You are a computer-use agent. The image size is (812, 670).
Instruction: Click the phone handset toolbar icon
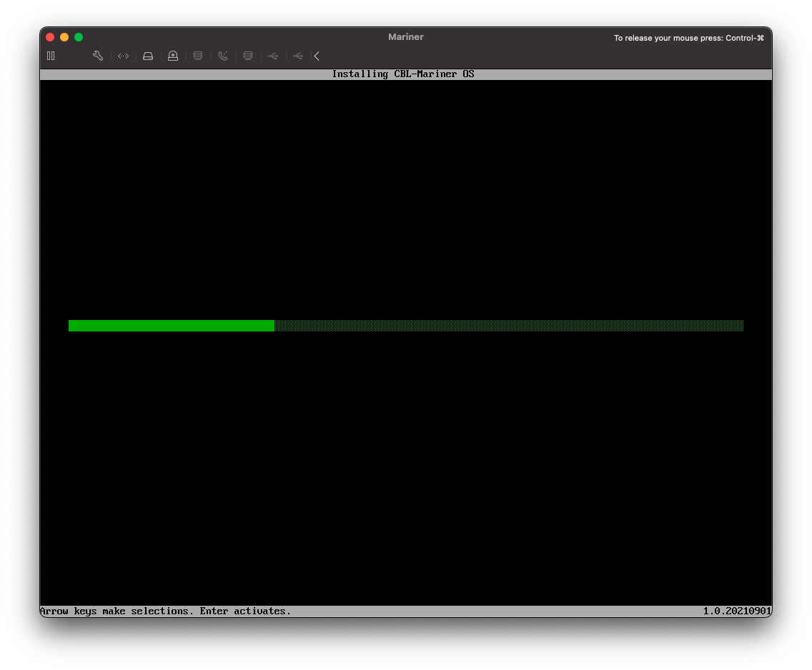coord(223,56)
